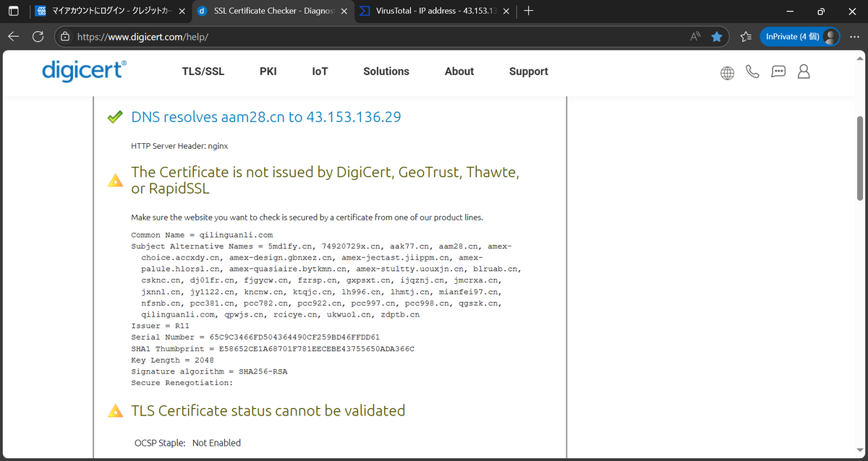The image size is (868, 461).
Task: Click the page vertical scrollbar
Action: pos(859,158)
